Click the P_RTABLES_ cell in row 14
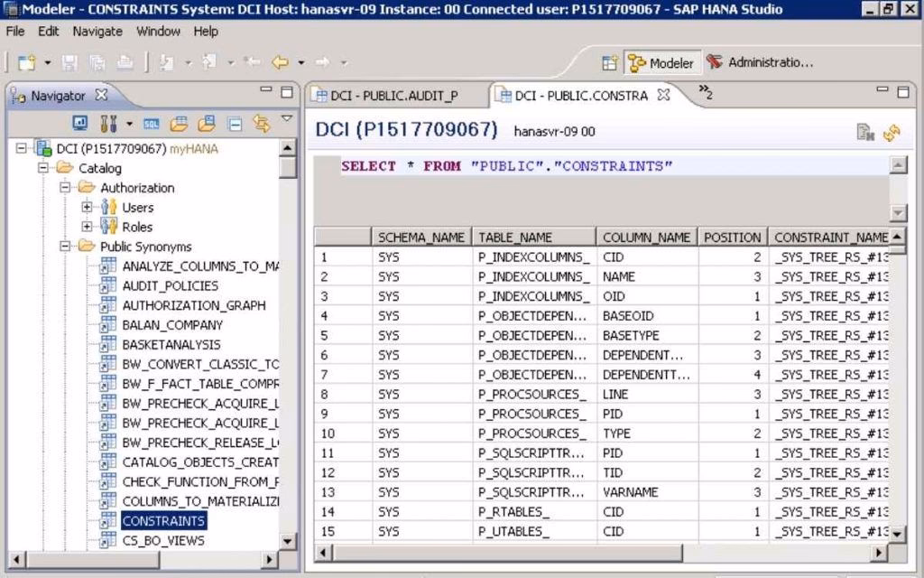 (534, 511)
